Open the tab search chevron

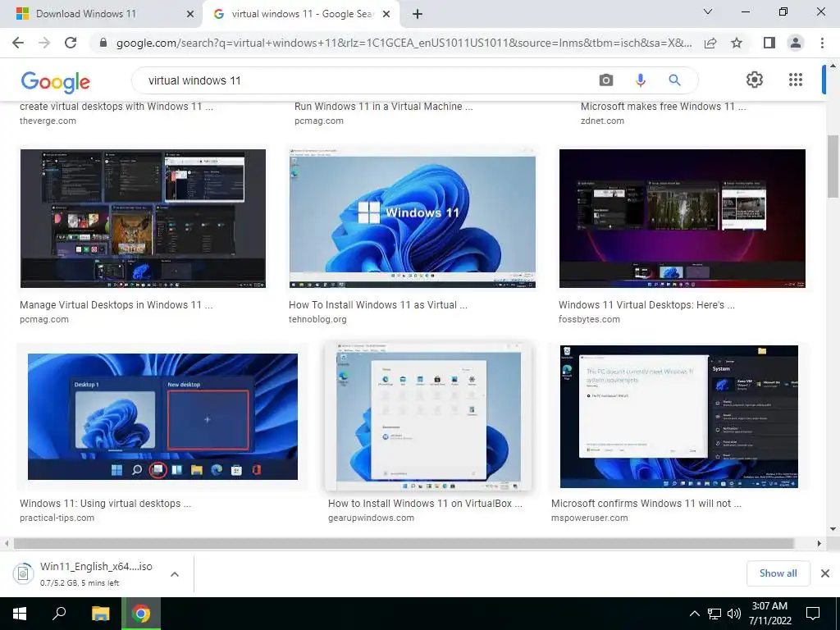click(708, 11)
